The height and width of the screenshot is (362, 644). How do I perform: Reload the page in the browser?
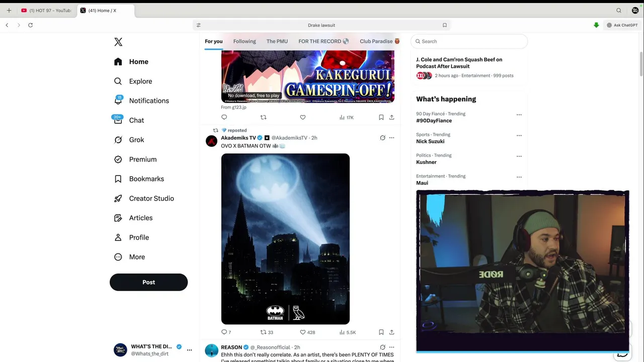click(x=30, y=25)
